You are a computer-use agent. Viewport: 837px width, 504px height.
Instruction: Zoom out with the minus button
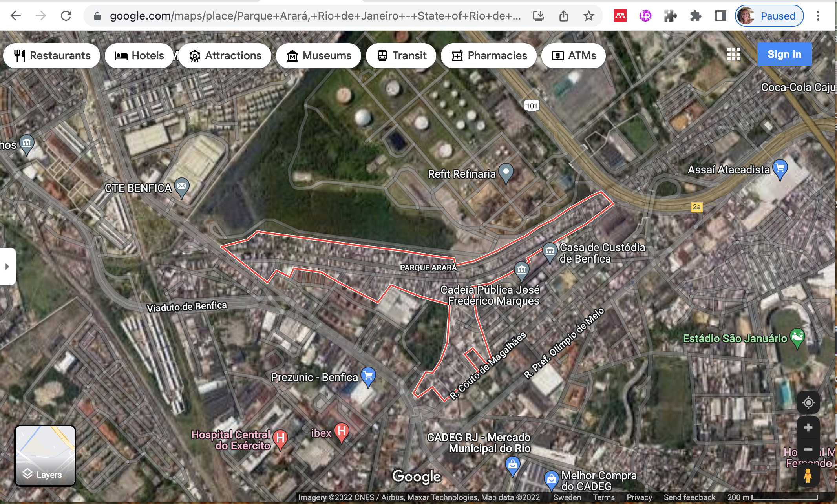[808, 449]
